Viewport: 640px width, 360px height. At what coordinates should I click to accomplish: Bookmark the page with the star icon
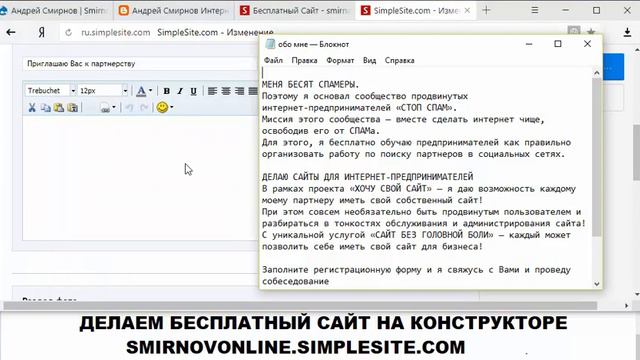pos(591,31)
